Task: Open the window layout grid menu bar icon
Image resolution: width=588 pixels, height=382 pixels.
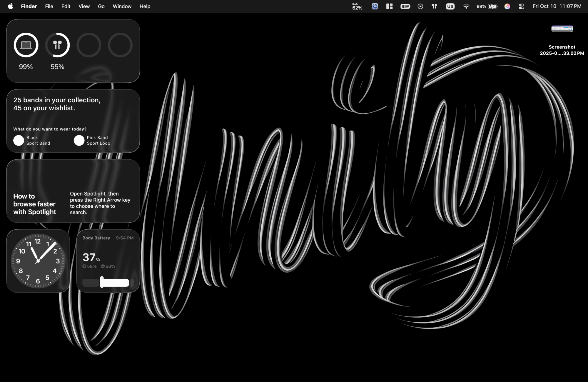Action: pos(389,6)
